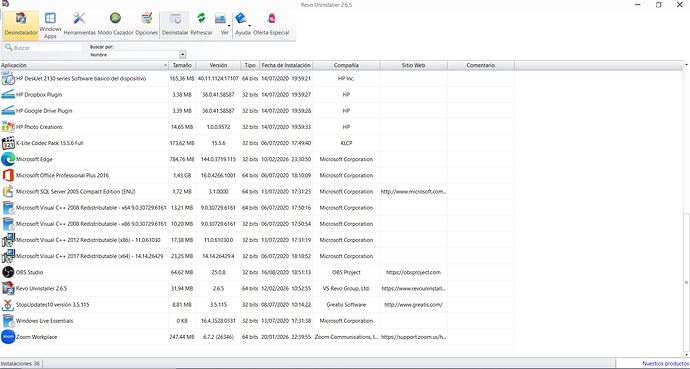Sort by Fecha de Instalación column
This screenshot has width=690, height=369.
[286, 65]
